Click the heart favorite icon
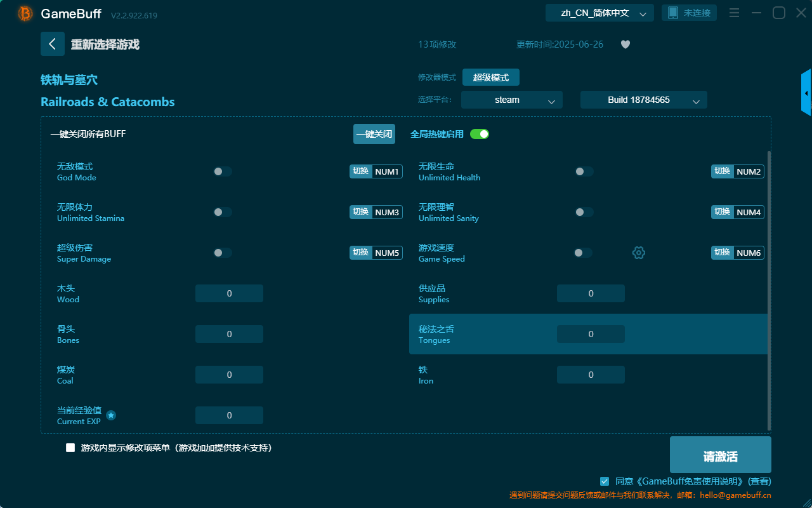Viewport: 812px width, 508px height. (625, 44)
